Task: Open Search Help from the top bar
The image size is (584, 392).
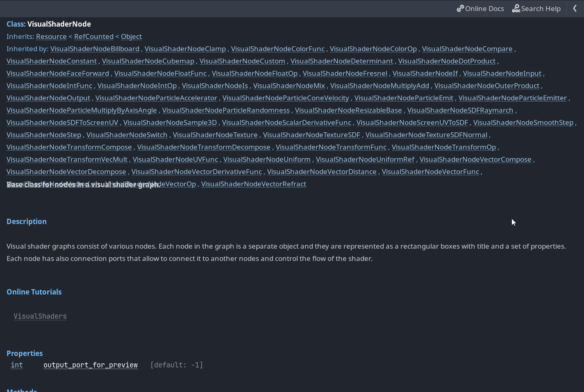Action: [x=536, y=8]
